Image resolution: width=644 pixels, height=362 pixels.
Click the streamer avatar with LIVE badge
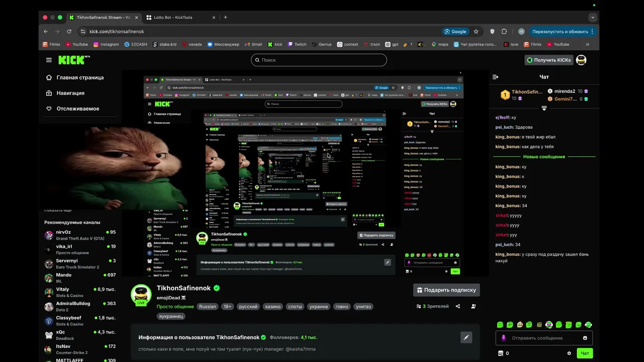tap(141, 295)
